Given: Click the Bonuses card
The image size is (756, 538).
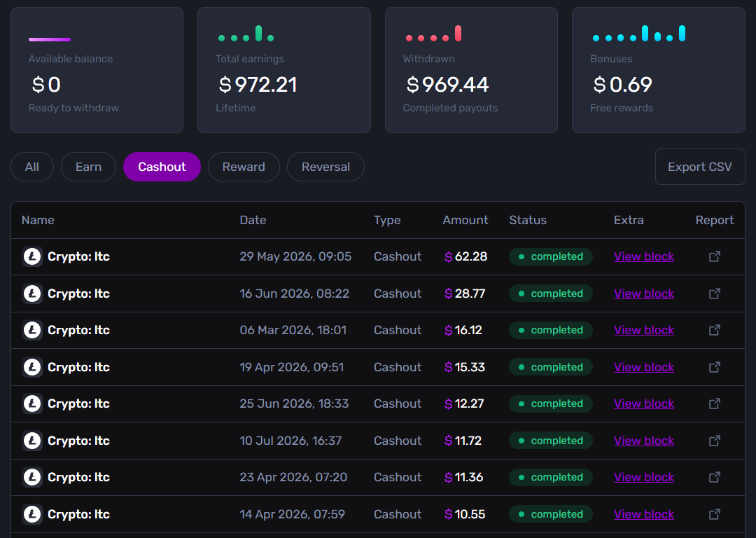Looking at the screenshot, I should pyautogui.click(x=659, y=70).
